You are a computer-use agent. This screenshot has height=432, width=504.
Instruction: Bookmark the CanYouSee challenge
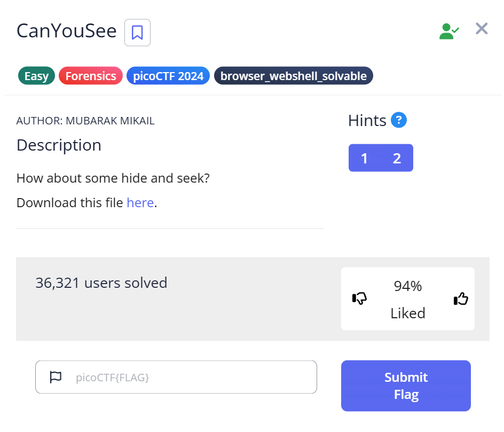point(137,33)
